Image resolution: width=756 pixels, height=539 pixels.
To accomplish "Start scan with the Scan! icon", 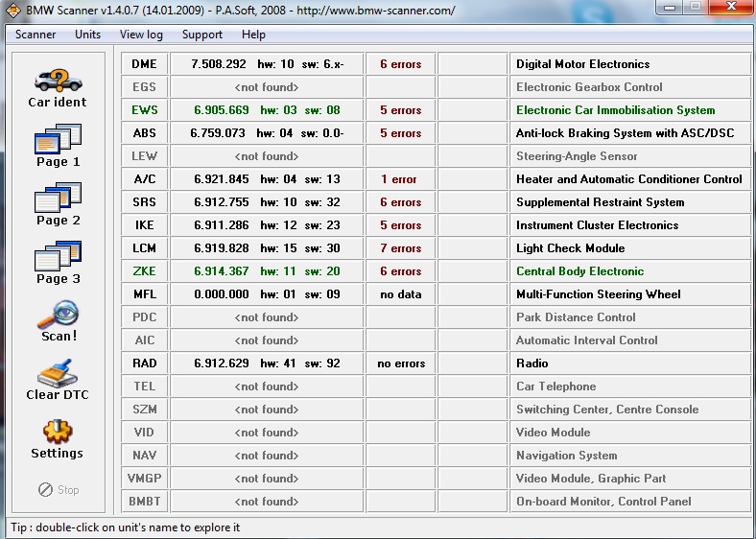I will 58,316.
